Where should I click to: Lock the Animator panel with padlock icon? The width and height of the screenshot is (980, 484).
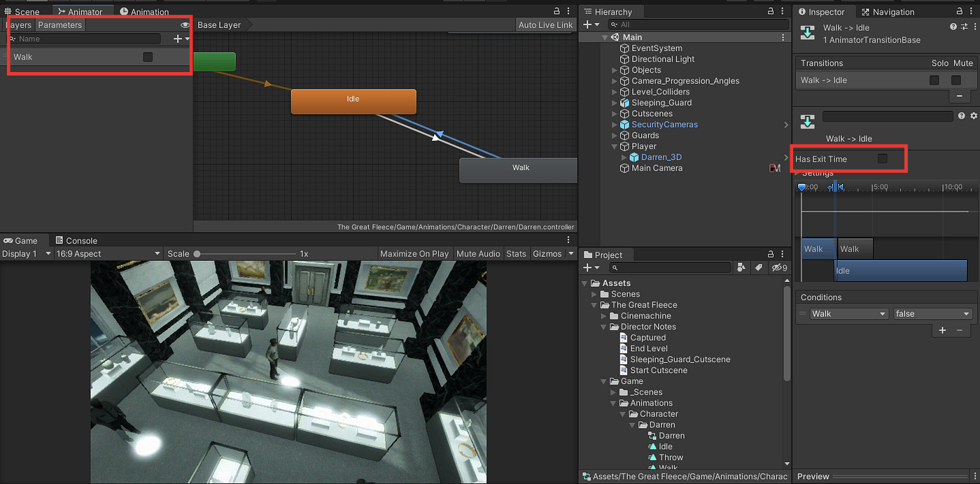[557, 11]
